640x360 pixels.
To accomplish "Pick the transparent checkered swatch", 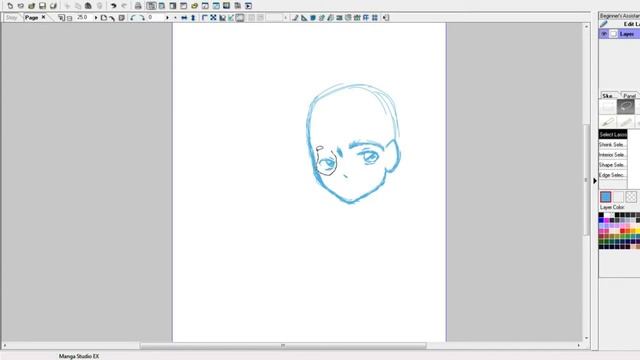I will coord(631,197).
